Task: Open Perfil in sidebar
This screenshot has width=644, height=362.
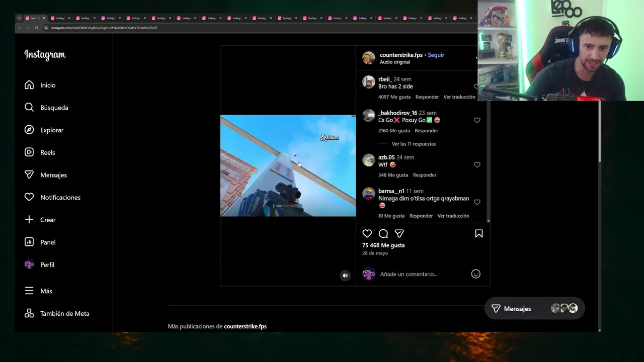Action: [x=40, y=264]
